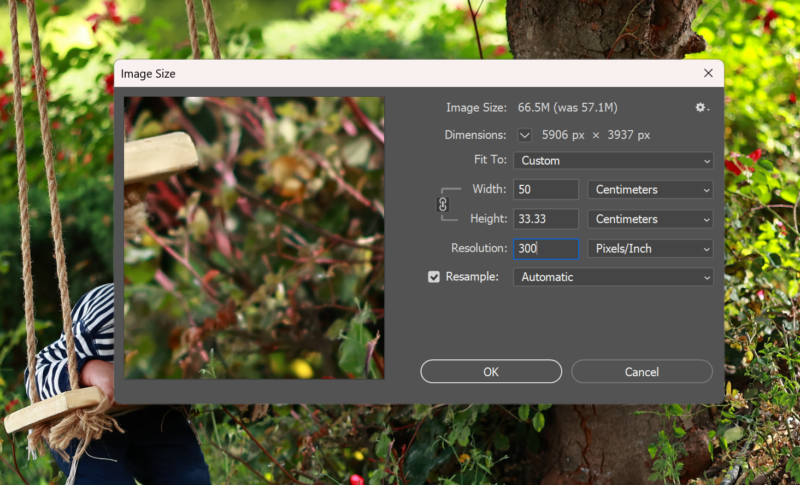Screen dimensions: 800x485
Task: Click the Width text label
Action: 489,189
